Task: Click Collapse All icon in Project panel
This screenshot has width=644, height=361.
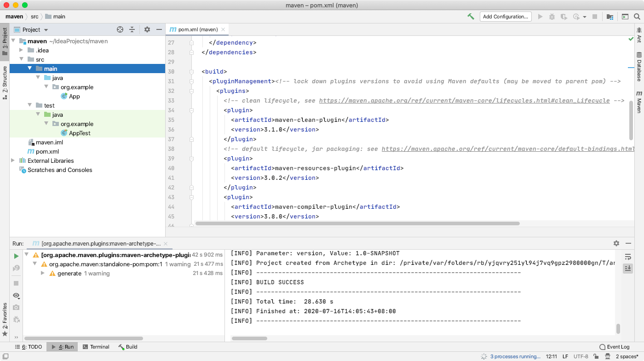Action: coord(132,29)
